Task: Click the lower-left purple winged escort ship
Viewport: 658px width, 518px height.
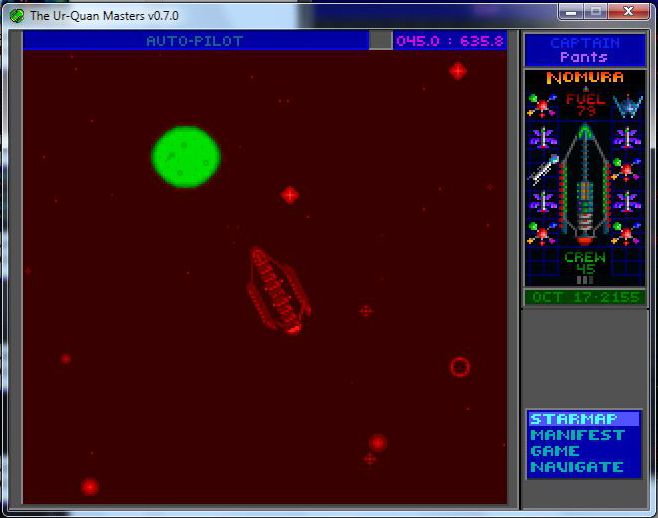Action: 543,201
